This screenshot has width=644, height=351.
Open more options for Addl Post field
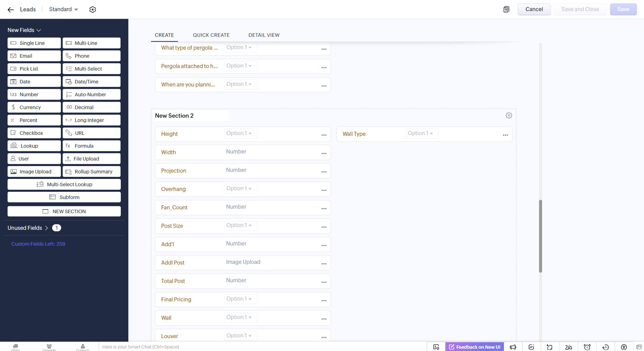tap(324, 264)
